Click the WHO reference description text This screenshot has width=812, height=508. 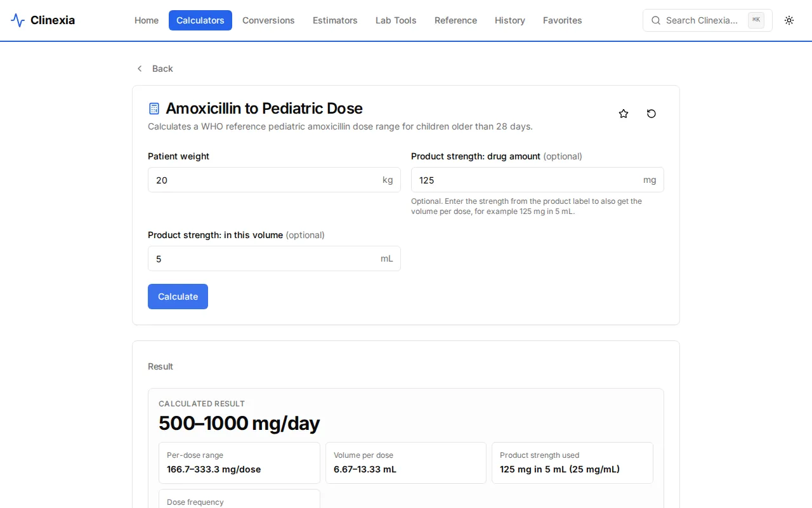(x=340, y=126)
